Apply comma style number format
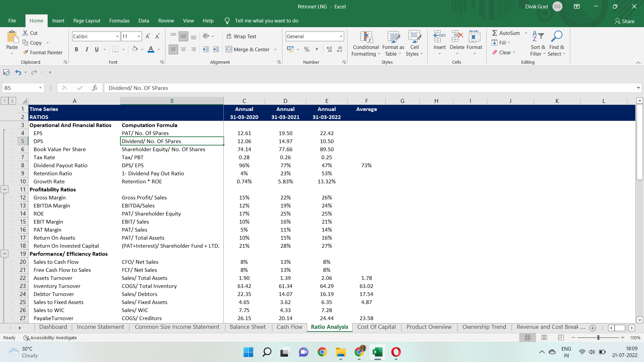644x362 pixels. point(317,49)
